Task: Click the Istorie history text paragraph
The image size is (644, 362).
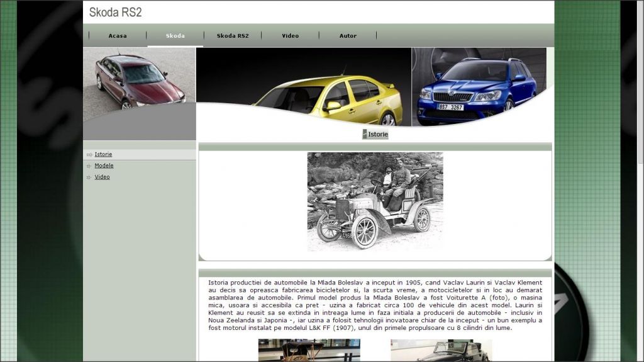Action: tap(375, 305)
